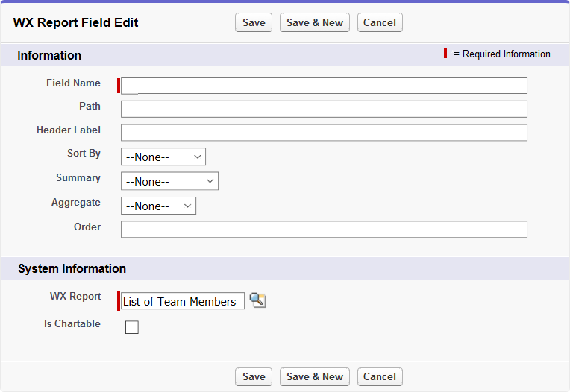Screen dimensions: 570x392
Task: Click the top Cancel button
Action: [x=380, y=22]
